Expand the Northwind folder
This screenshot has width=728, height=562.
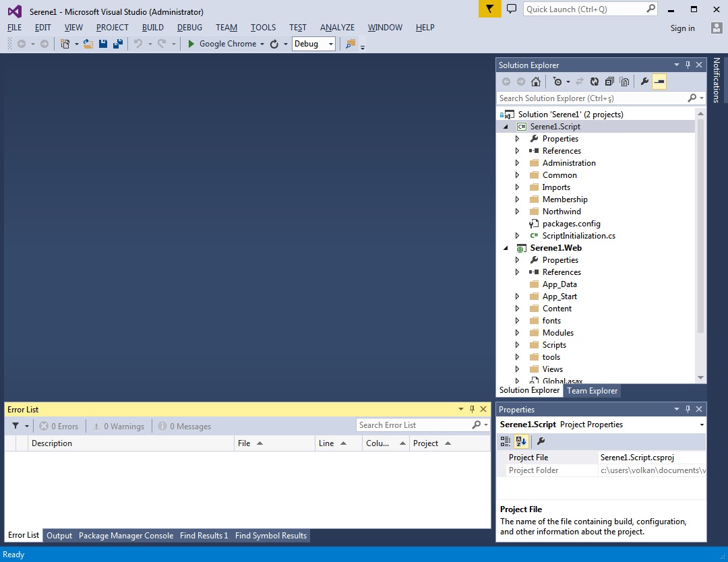517,211
